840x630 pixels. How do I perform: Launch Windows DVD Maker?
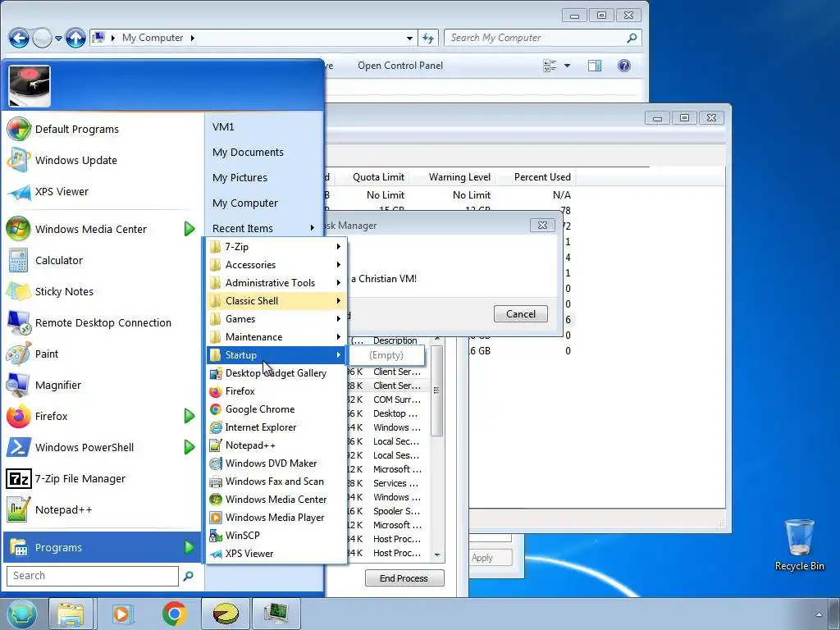pyautogui.click(x=276, y=463)
